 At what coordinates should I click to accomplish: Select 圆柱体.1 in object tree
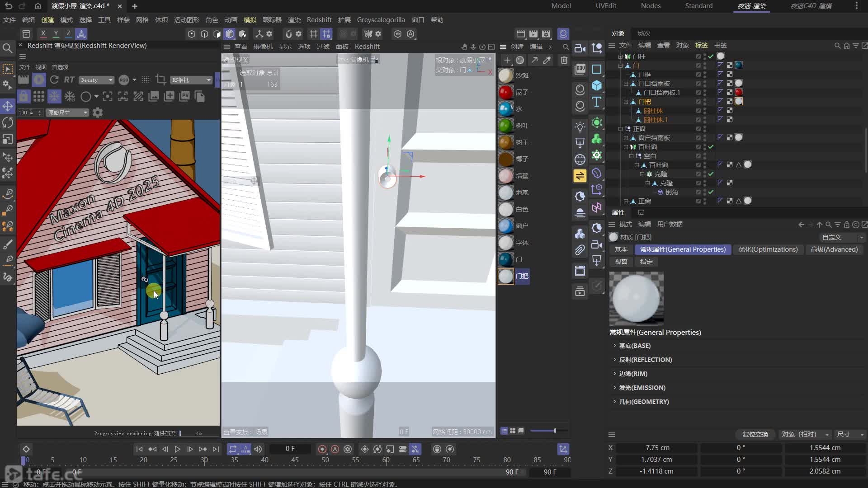pyautogui.click(x=656, y=120)
